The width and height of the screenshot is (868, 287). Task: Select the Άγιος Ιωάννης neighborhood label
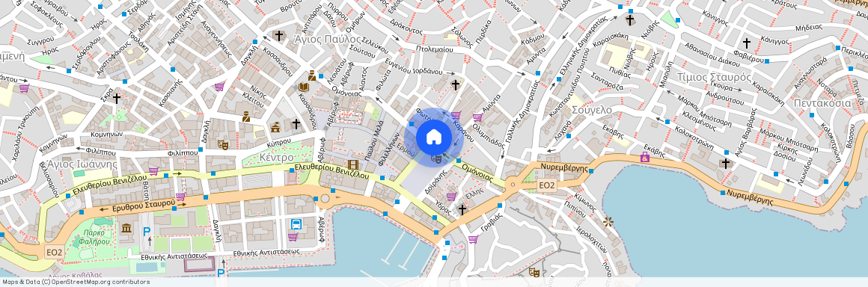(82, 164)
